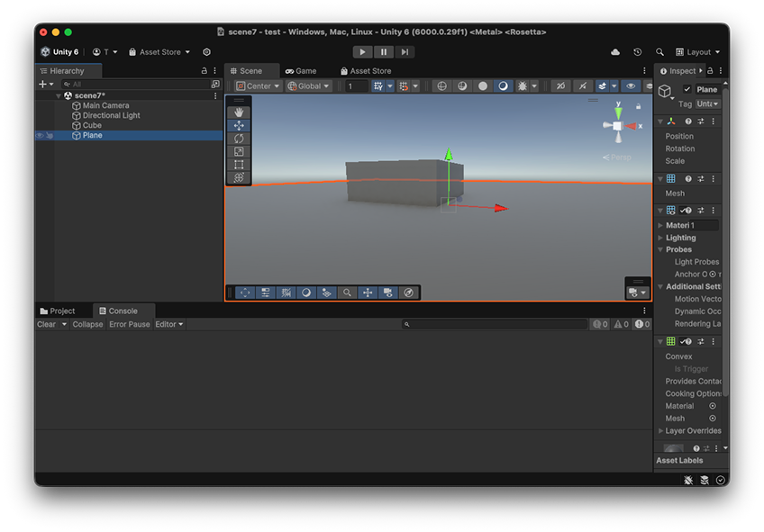Image resolution: width=764 pixels, height=532 pixels.
Task: Select the Hand view tool
Action: coord(239,113)
